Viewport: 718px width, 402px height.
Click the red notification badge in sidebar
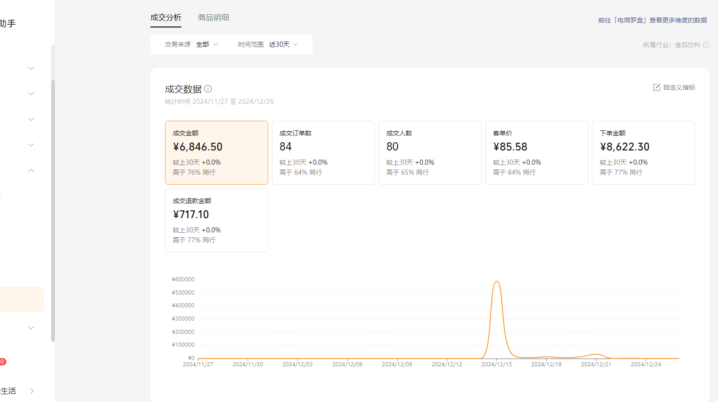pos(2,361)
